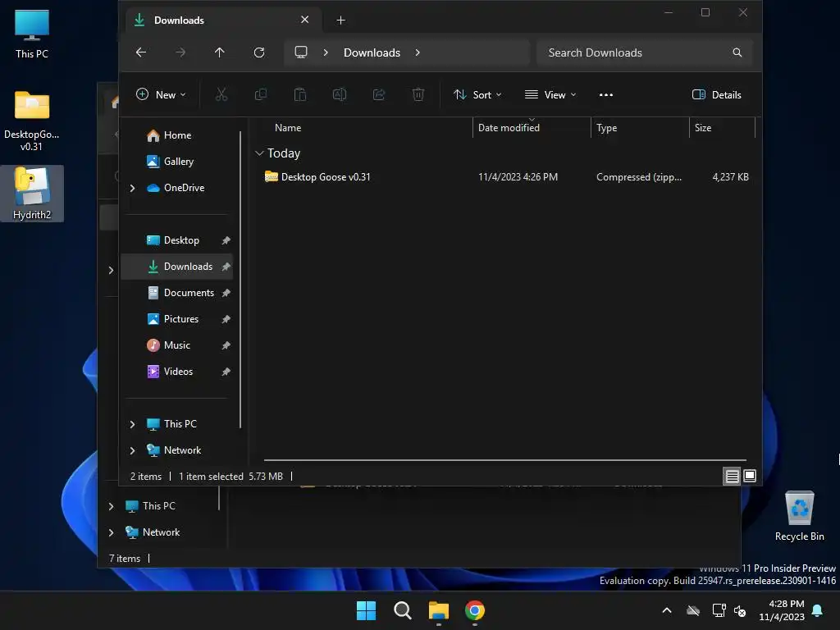The height and width of the screenshot is (630, 840).
Task: Click the Share toolbar icon
Action: pos(379,95)
